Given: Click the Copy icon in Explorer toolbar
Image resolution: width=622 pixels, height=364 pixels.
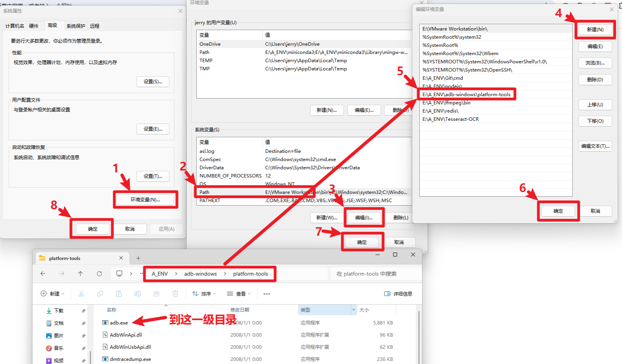Looking at the screenshot, I should coord(100,294).
